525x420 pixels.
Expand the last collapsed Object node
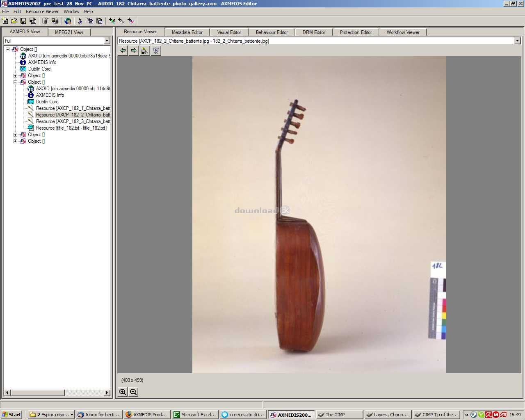point(16,141)
